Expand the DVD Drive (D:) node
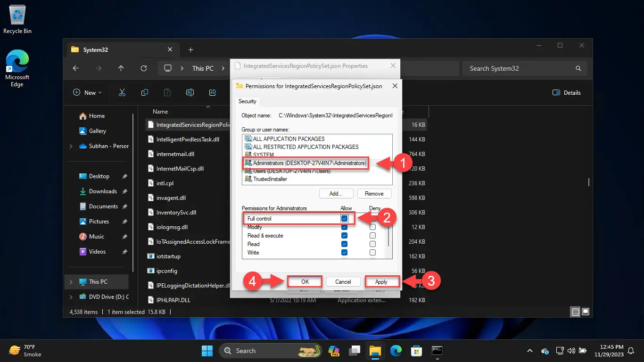The width and height of the screenshot is (644, 362). [71, 297]
